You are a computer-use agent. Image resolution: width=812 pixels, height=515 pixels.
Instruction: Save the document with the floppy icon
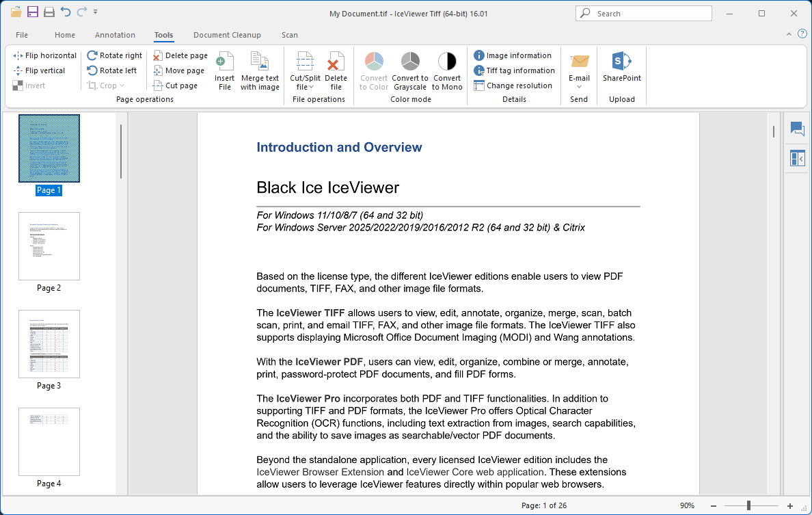point(33,12)
